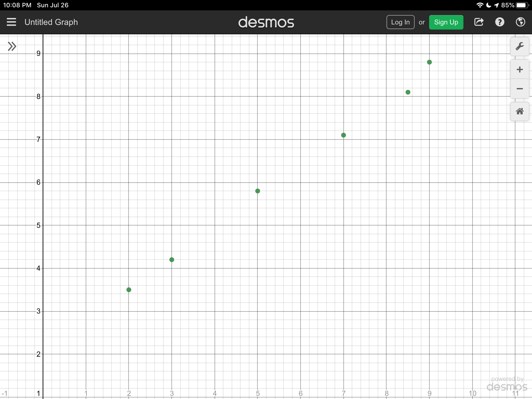The height and width of the screenshot is (399, 532).
Task: Click the powered by desmos watermark
Action: (x=507, y=384)
